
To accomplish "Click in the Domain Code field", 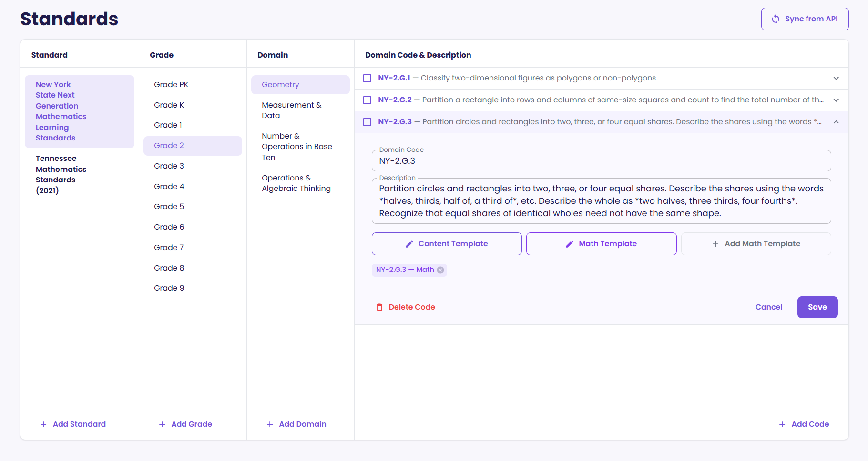I will pos(601,161).
